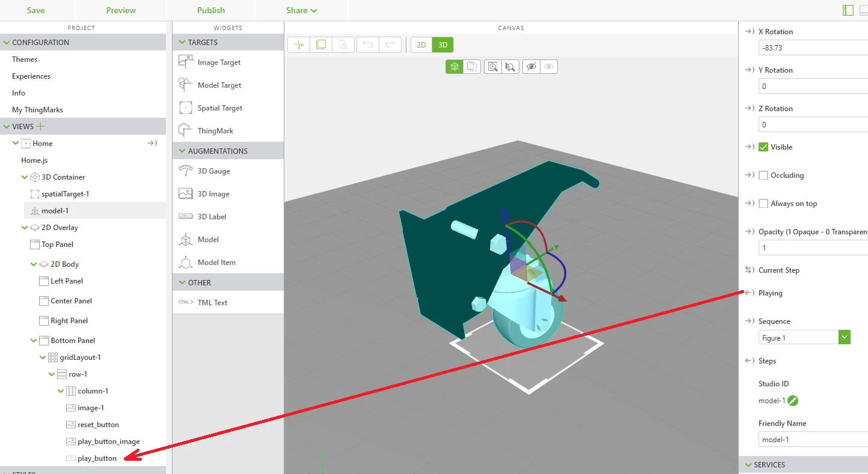Screen dimensions: 868x474
Task: Select spatialTarget-1 in the project tree
Action: 65,193
